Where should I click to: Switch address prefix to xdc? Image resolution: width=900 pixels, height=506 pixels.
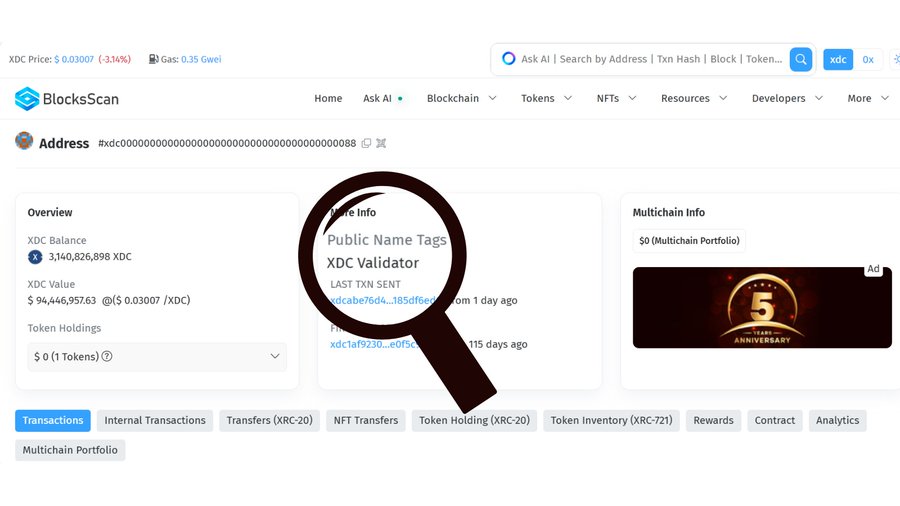coord(838,59)
